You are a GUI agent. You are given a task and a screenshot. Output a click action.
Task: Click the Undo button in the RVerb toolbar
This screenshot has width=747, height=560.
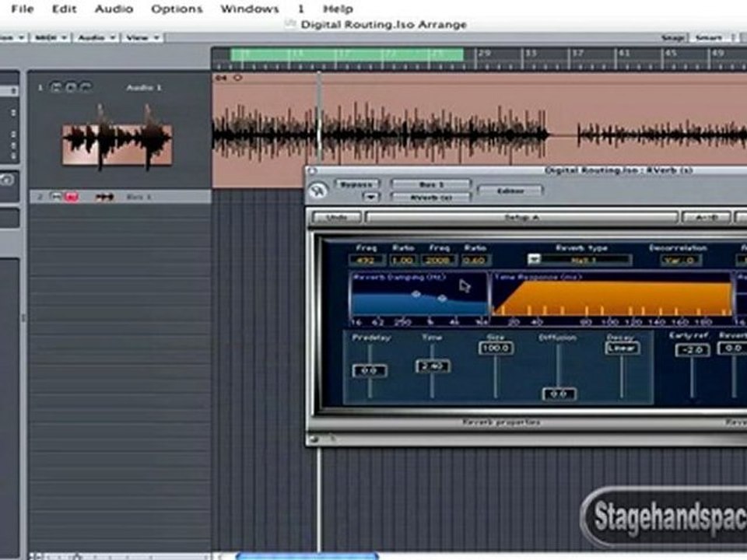coord(337,218)
